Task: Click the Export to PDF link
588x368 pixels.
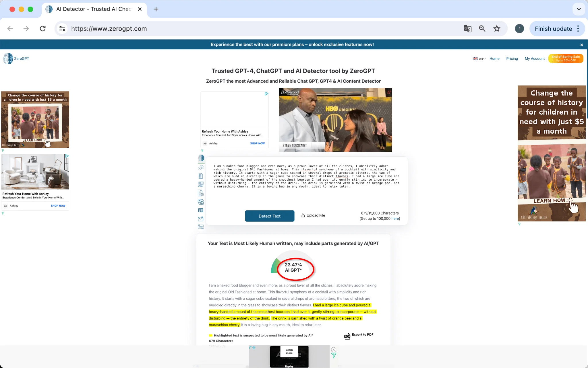Action: tap(363, 334)
